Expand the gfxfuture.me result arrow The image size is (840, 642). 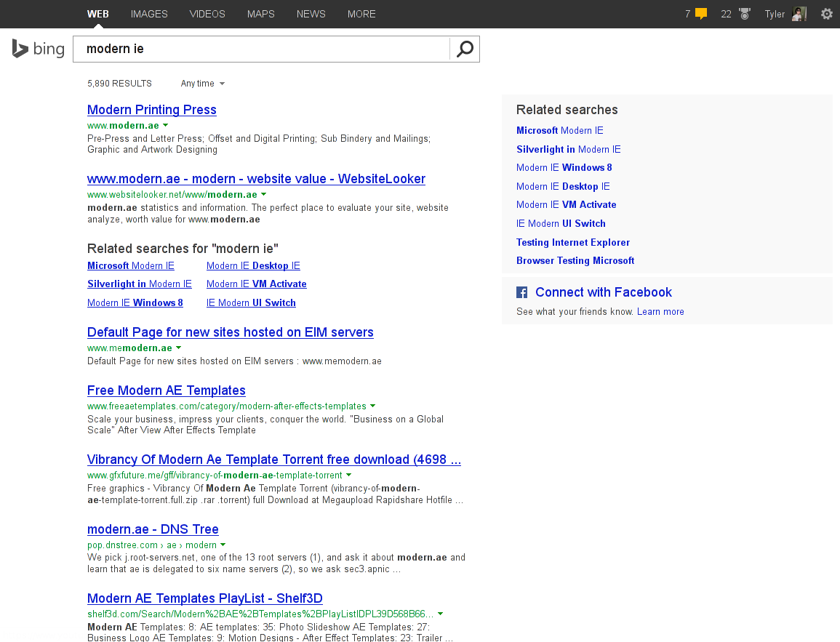349,475
